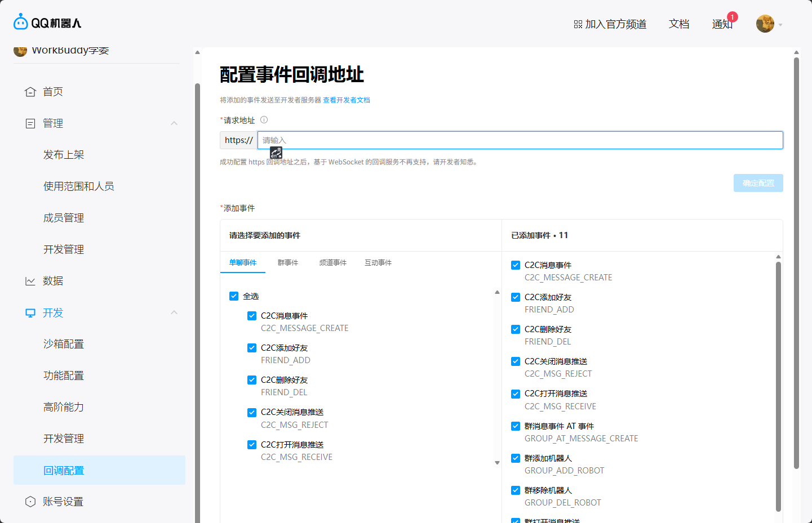Select the 数据 chart icon
The image size is (812, 523).
click(x=30, y=281)
